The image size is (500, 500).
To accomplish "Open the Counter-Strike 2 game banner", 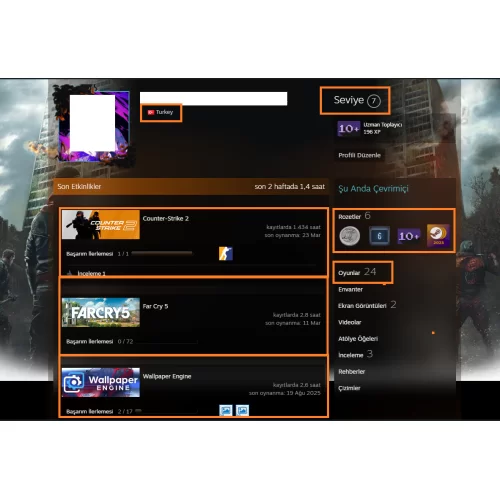I will [x=101, y=224].
